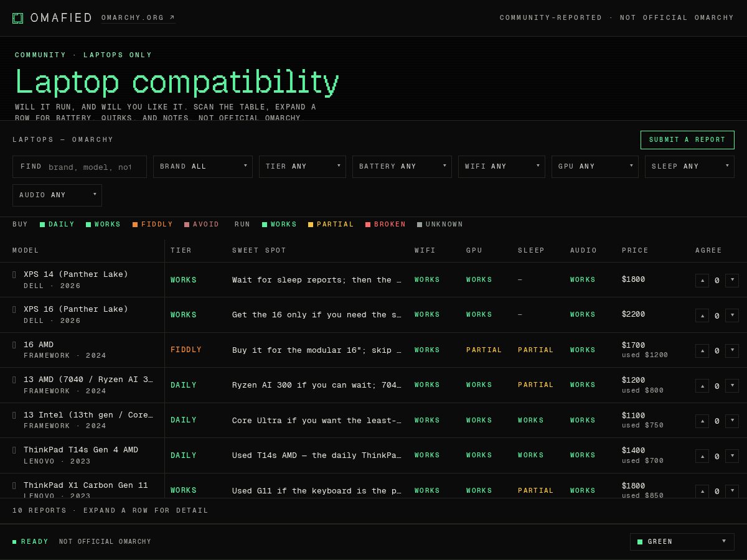Upvote the XPS 14 (Panther Lake) row
Viewport: 747px width, 560px height.
702,281
